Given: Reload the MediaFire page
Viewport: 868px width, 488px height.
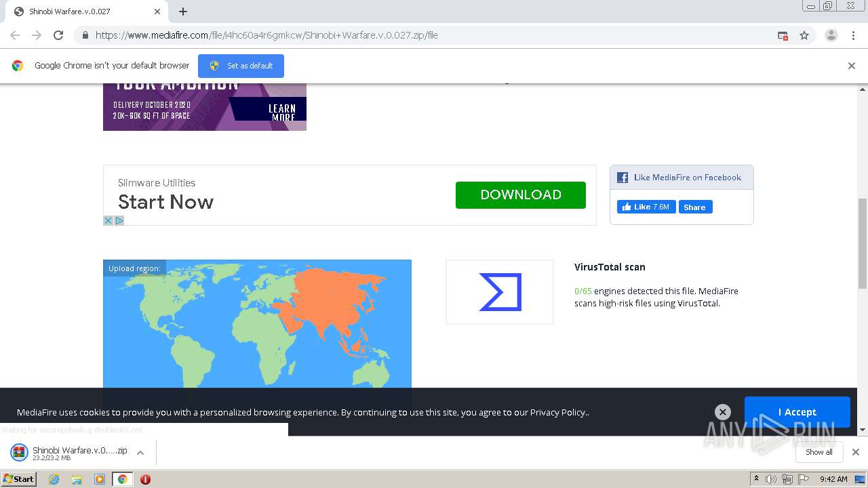Looking at the screenshot, I should [x=58, y=35].
